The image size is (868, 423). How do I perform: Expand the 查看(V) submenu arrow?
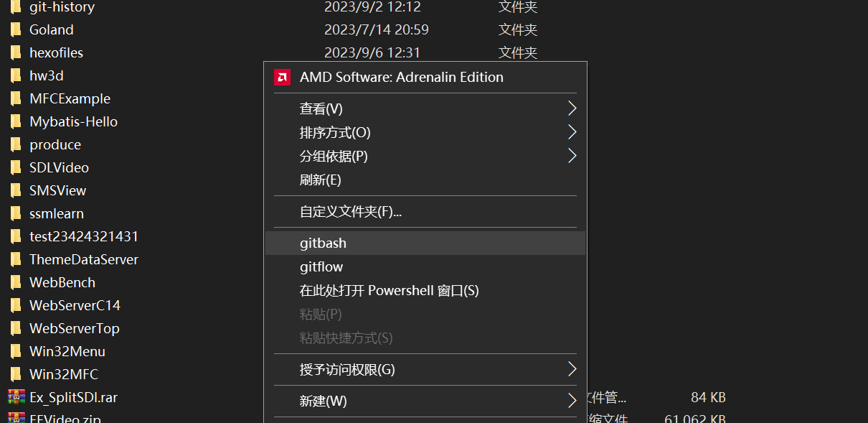[572, 108]
